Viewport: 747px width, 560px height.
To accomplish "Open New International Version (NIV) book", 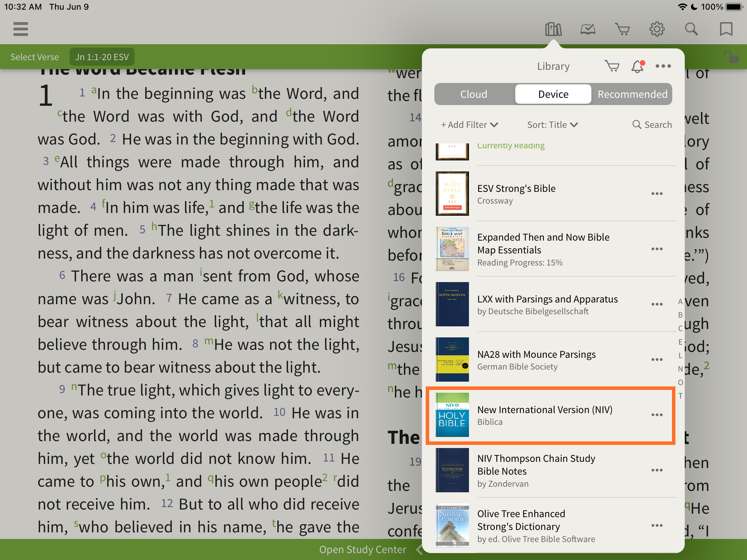I will 545,415.
